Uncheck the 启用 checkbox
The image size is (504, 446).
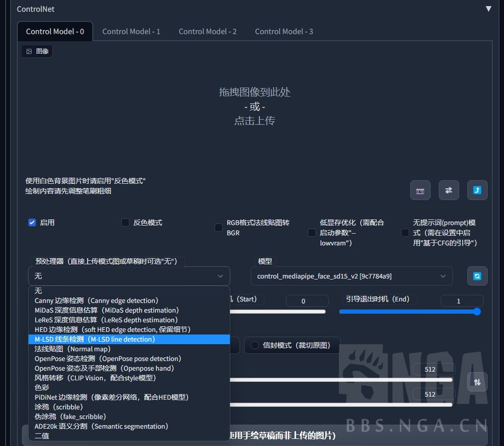click(x=32, y=222)
